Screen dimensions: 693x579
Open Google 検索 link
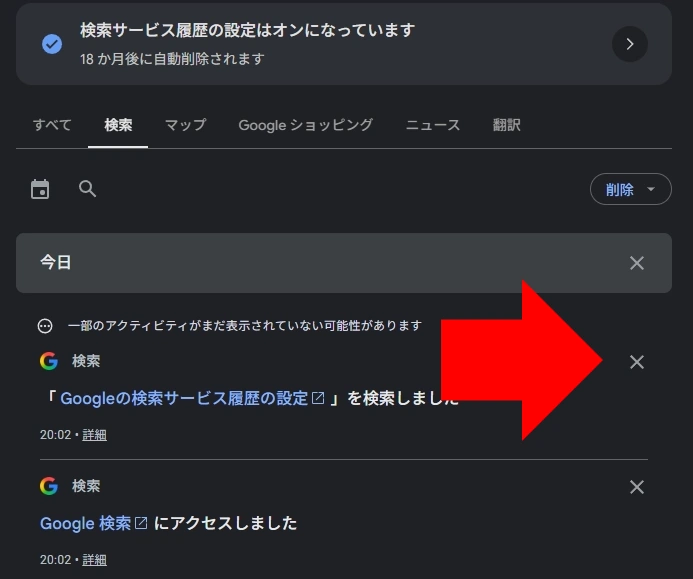[x=85, y=523]
